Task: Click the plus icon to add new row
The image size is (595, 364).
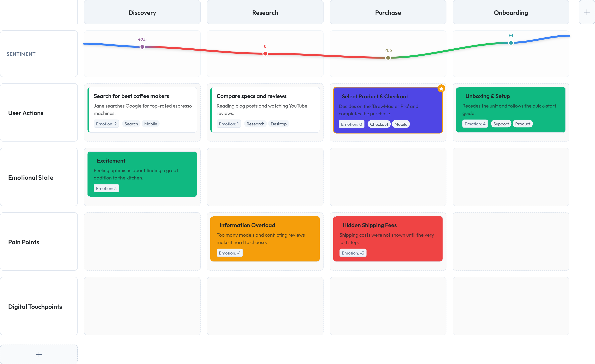Action: tap(39, 354)
